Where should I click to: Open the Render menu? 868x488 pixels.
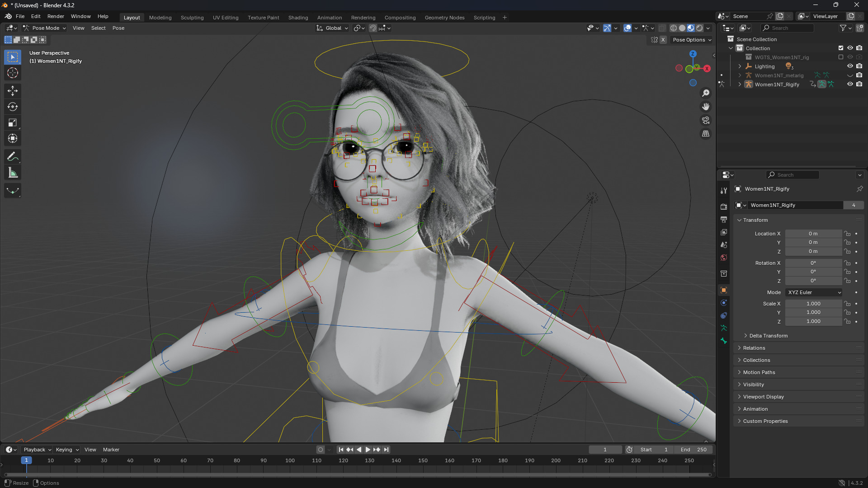pyautogui.click(x=56, y=16)
